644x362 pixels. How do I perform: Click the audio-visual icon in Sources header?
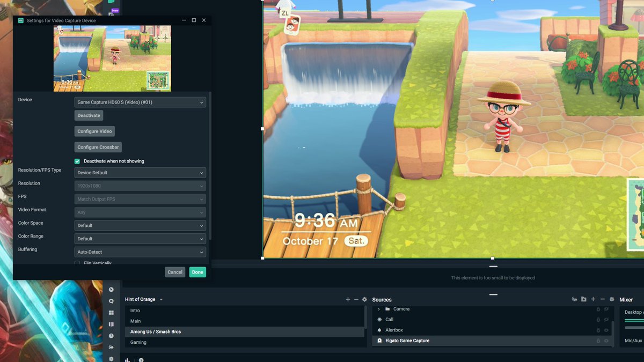(x=575, y=299)
